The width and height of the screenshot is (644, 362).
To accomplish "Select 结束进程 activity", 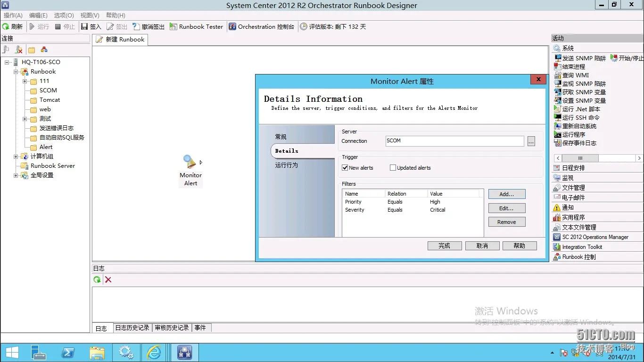I will [570, 66].
